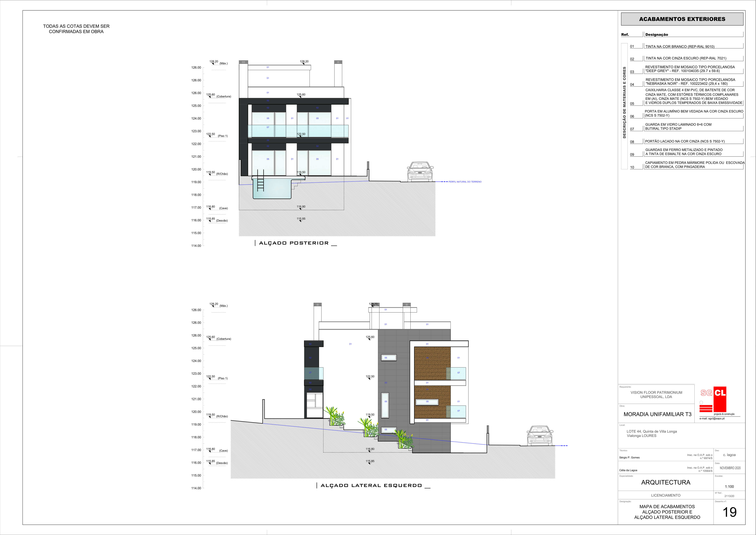Image resolution: width=756 pixels, height=535 pixels.
Task: Click the ACABAMENTOS EXTERIORES legend header
Action: click(x=682, y=19)
